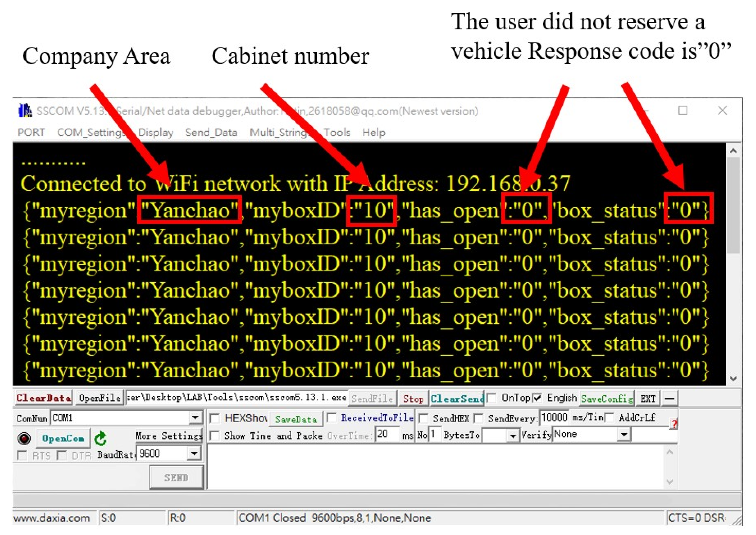
Task: Click the SSCOM app icon in title bar
Action: tap(25, 111)
